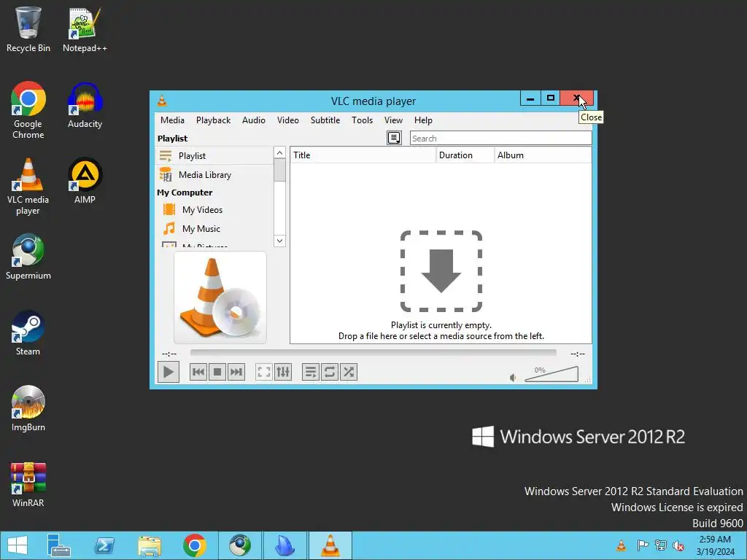Open ImgBurn desktop shortcut

(x=28, y=408)
